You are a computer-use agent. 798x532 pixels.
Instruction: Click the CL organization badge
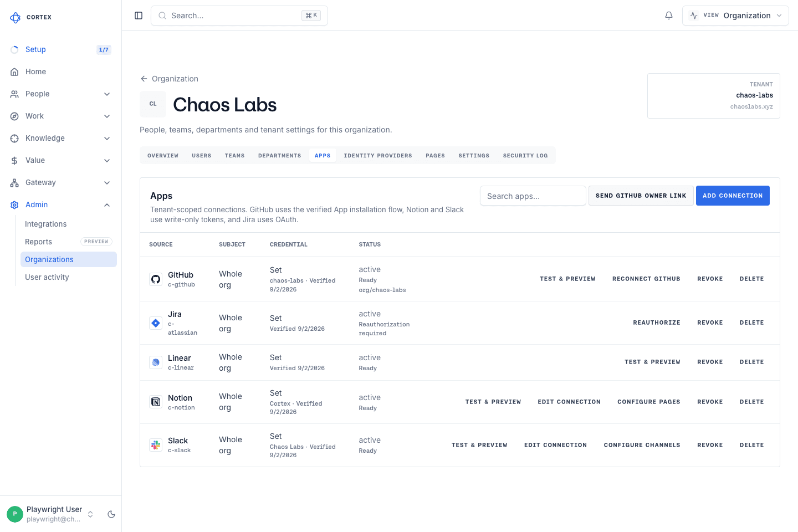pyautogui.click(x=153, y=104)
